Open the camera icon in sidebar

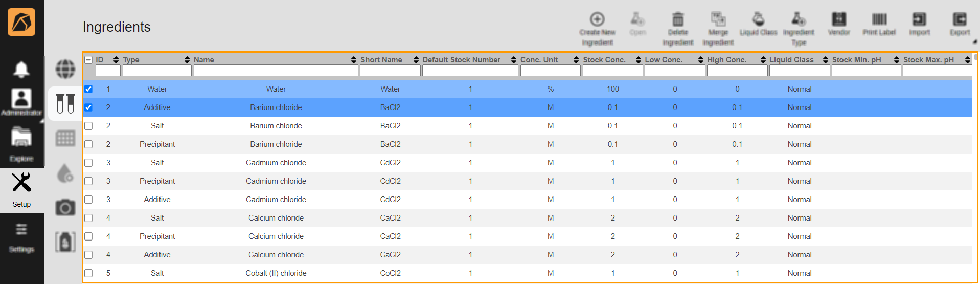click(65, 207)
